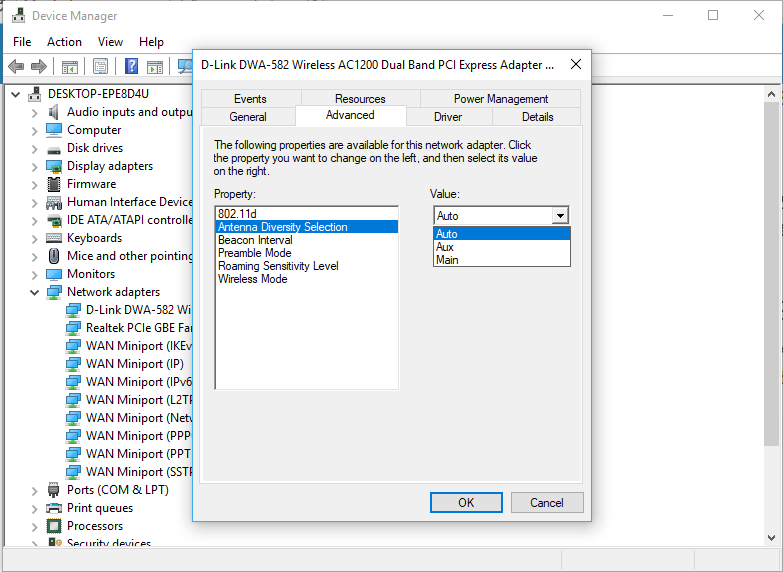
Task: Click the Cancel button
Action: pyautogui.click(x=547, y=503)
